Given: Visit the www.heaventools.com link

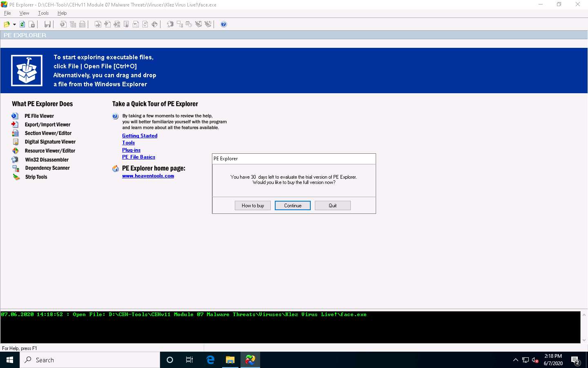Looking at the screenshot, I should (x=148, y=176).
